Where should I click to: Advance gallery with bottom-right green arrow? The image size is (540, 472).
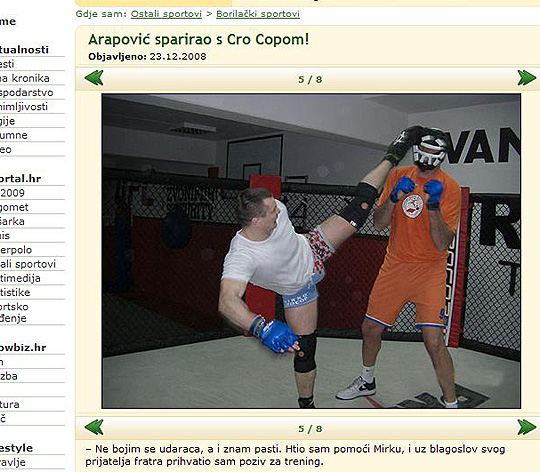[x=527, y=427]
